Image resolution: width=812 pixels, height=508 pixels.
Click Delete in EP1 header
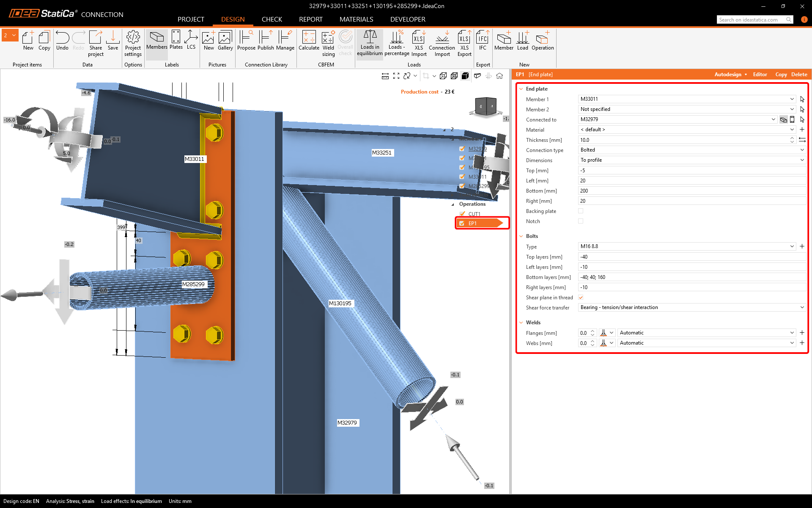pyautogui.click(x=799, y=75)
